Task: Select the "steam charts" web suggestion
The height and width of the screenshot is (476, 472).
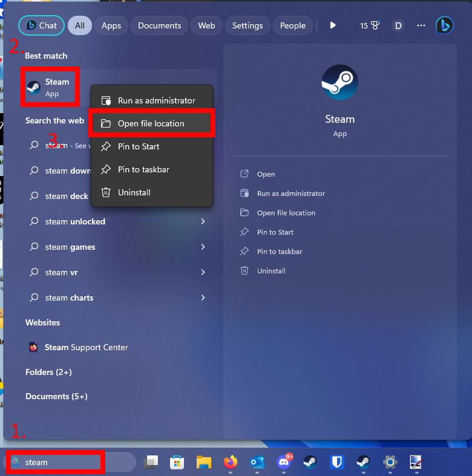Action: pyautogui.click(x=119, y=298)
